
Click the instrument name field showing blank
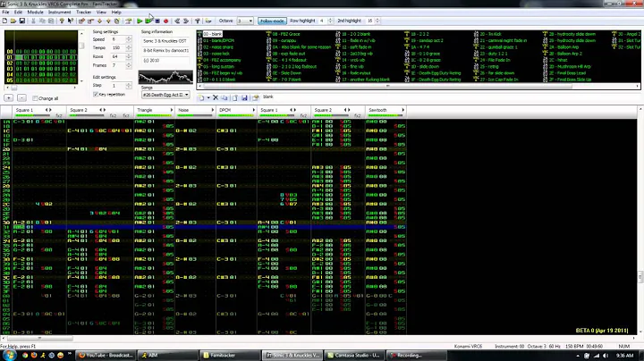pos(450,97)
